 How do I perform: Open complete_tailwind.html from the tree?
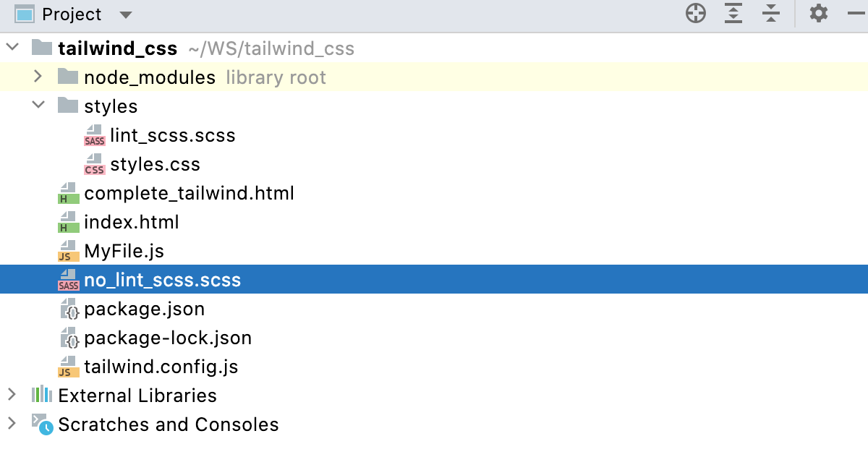188,193
